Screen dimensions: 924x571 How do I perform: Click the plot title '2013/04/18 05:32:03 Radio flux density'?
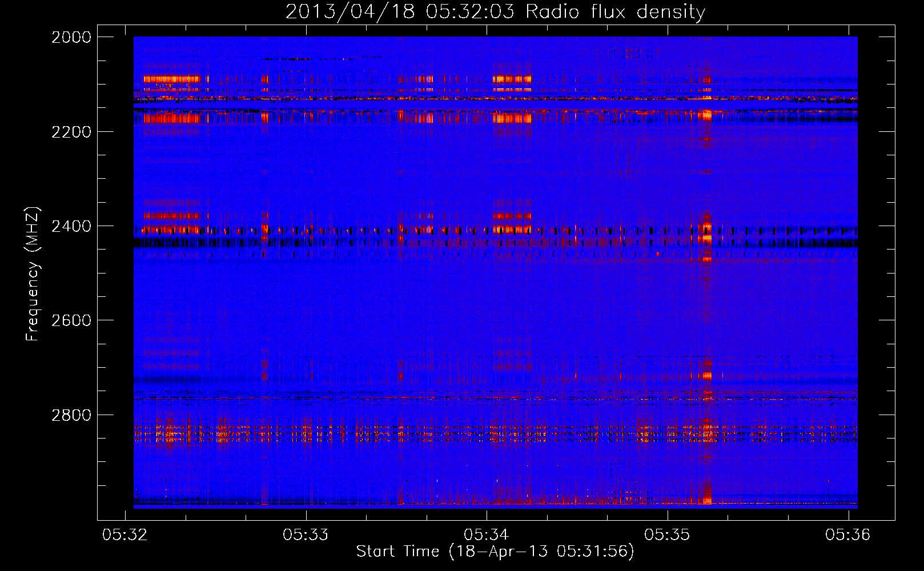(x=496, y=12)
